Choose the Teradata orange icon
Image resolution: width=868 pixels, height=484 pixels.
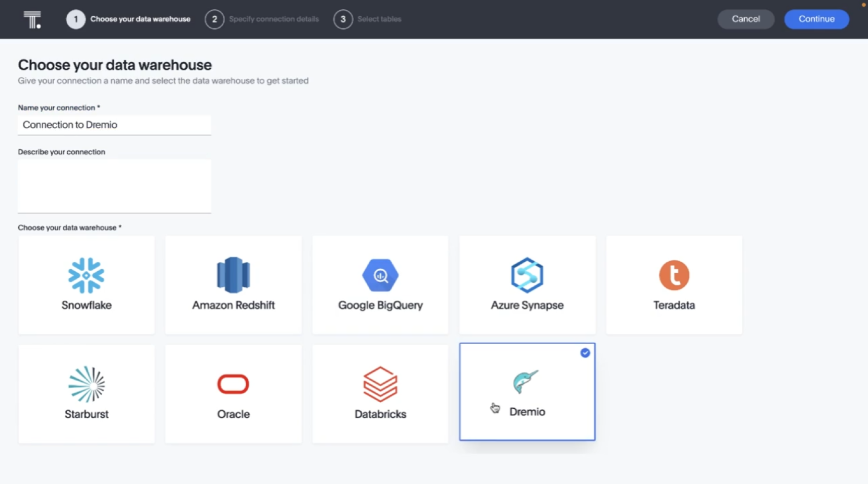point(674,275)
